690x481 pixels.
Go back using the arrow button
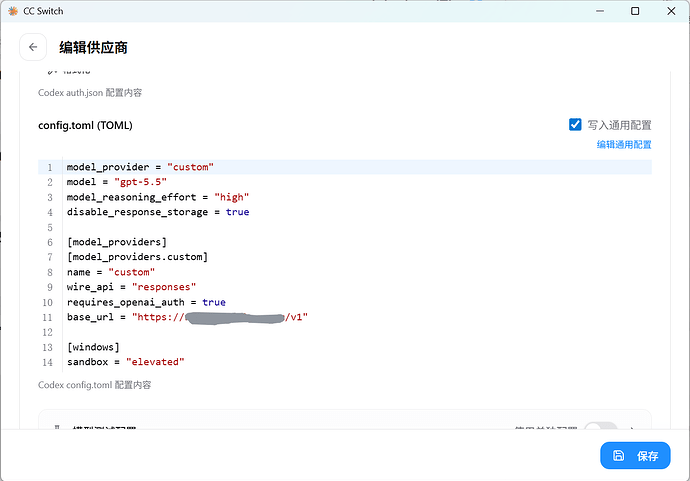pyautogui.click(x=33, y=47)
